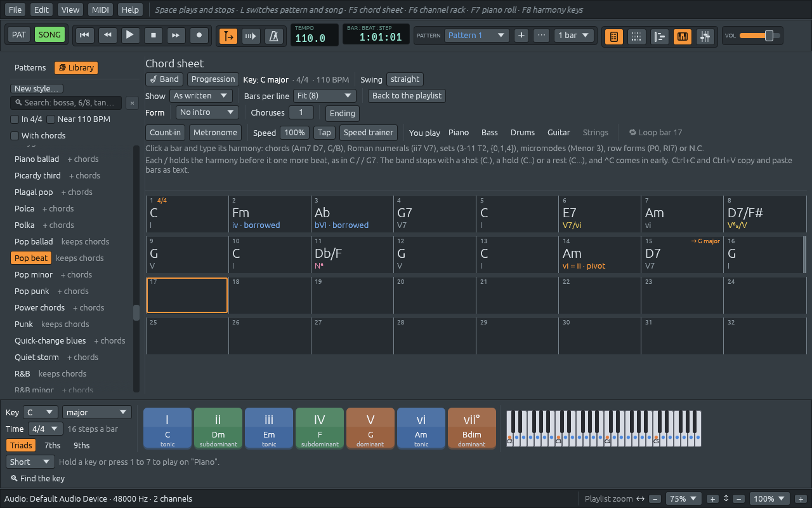Open the 75% playlist zoom dropdown
This screenshot has height=508, width=812.
pyautogui.click(x=684, y=499)
